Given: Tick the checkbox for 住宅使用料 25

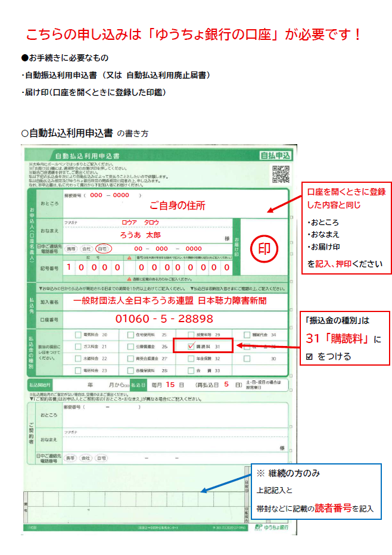Looking at the screenshot, I should pos(130,335).
